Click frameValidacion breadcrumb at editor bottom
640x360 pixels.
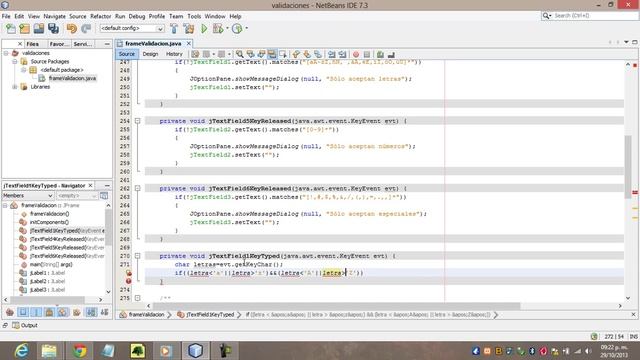pos(142,315)
